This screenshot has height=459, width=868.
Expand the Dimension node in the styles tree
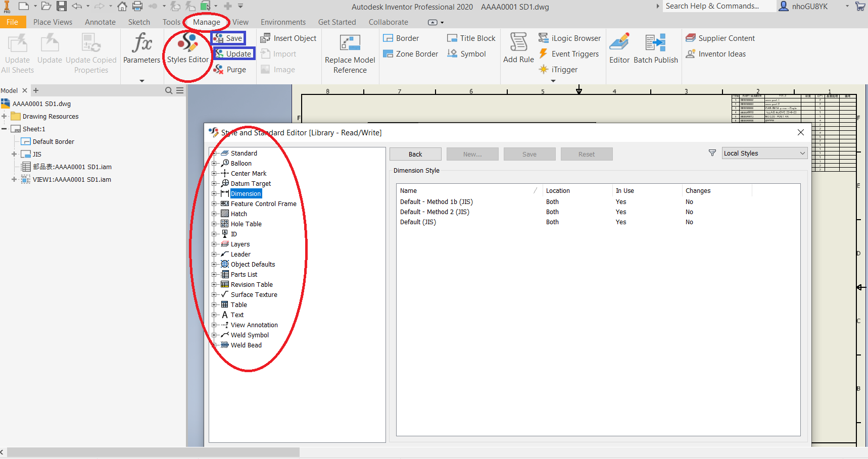pyautogui.click(x=215, y=193)
